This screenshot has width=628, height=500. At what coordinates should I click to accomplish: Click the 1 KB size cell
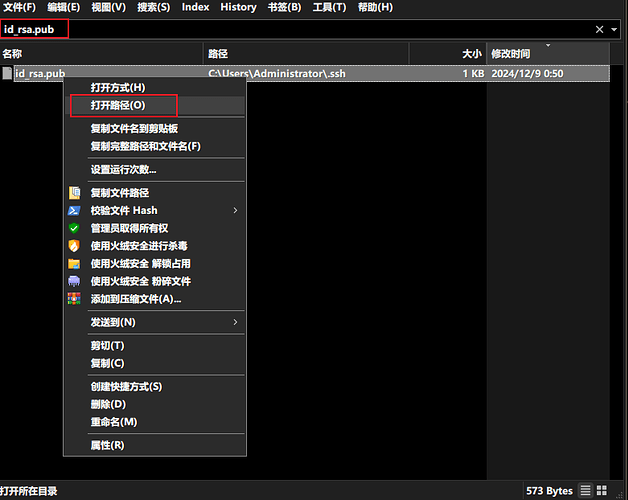pyautogui.click(x=473, y=74)
